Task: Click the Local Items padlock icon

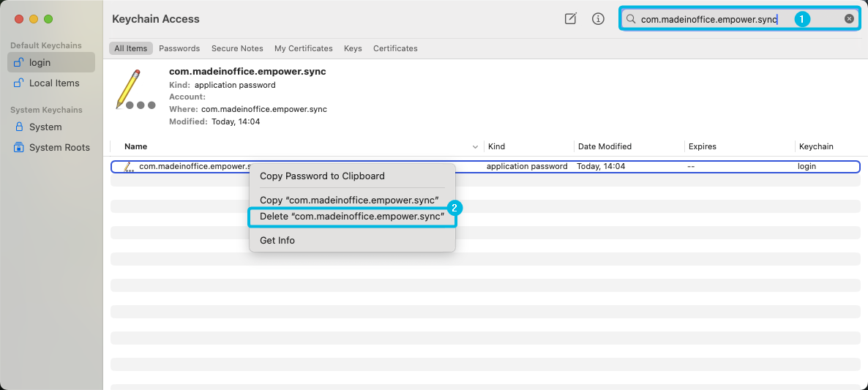Action: [18, 83]
